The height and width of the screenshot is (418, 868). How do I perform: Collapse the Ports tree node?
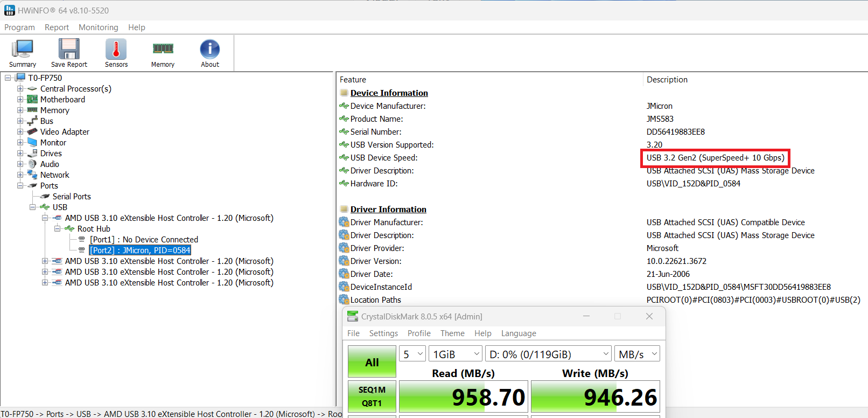coord(20,185)
